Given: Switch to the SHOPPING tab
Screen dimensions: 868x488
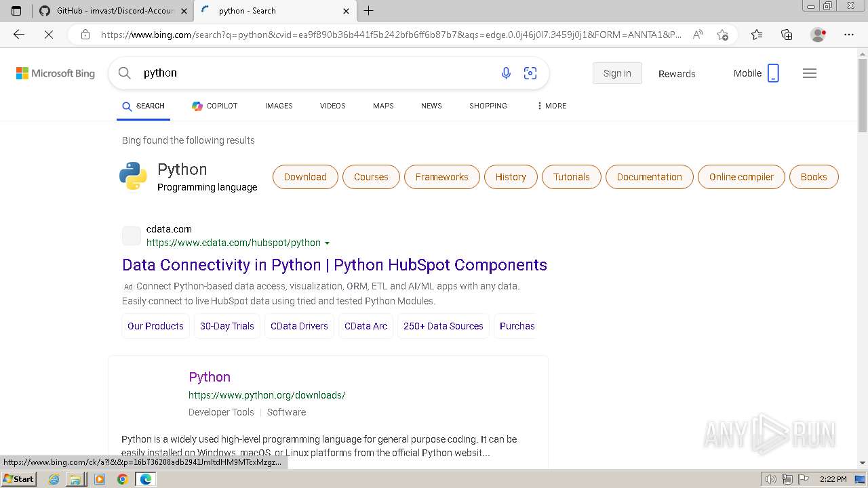Looking at the screenshot, I should [x=488, y=106].
